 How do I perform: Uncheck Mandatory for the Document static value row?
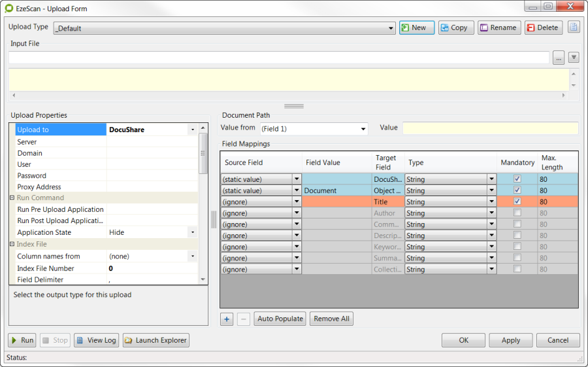tap(517, 190)
